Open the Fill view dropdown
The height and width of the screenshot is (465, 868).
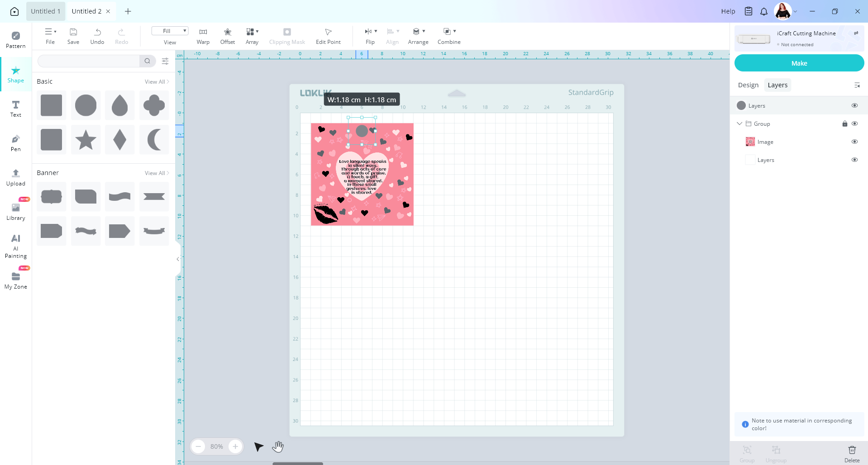(x=170, y=31)
